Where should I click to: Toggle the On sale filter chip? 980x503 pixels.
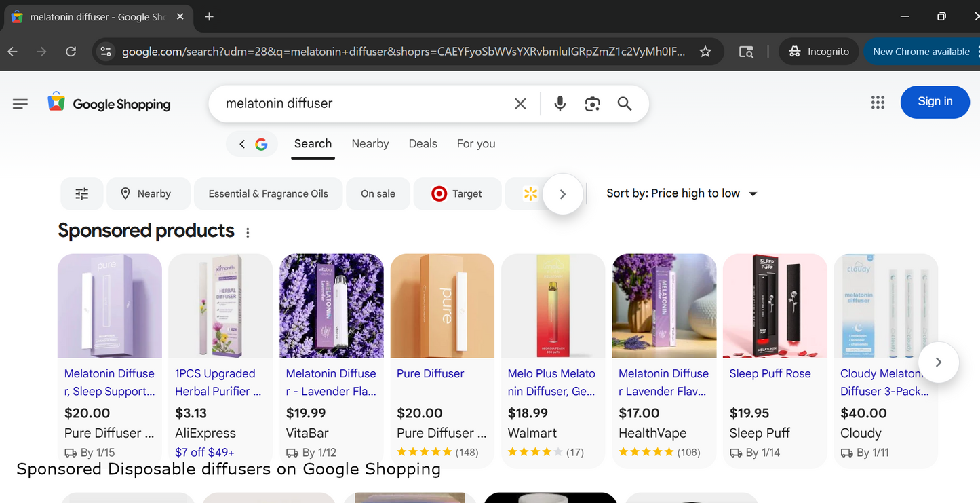coord(378,194)
